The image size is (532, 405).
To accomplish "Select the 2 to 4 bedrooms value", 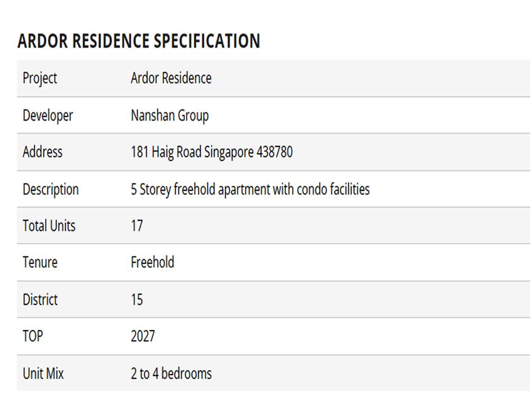I will (x=171, y=373).
